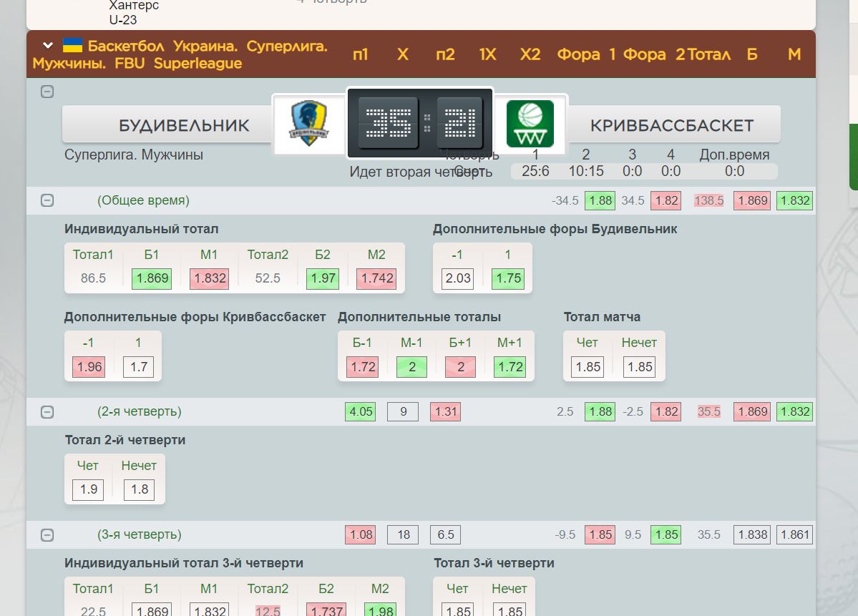Select 3rd quarter draw odds 18

tap(403, 535)
